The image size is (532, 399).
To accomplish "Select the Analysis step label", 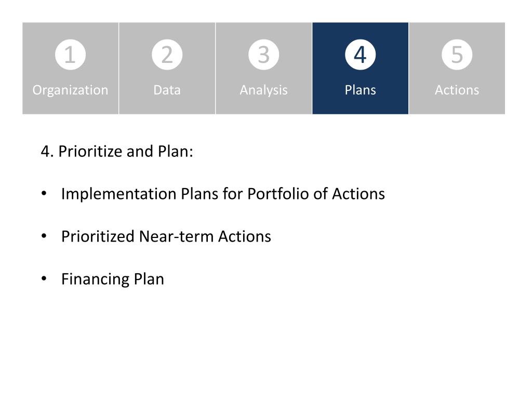I will (x=263, y=90).
